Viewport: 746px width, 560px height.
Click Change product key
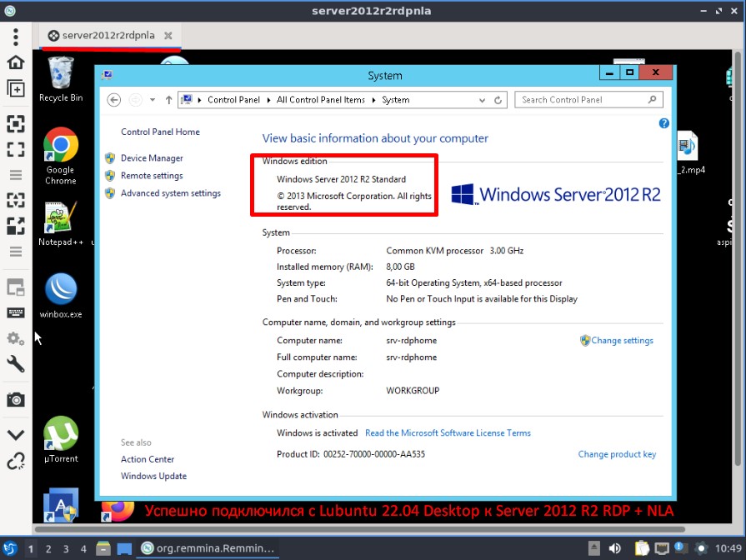(617, 454)
